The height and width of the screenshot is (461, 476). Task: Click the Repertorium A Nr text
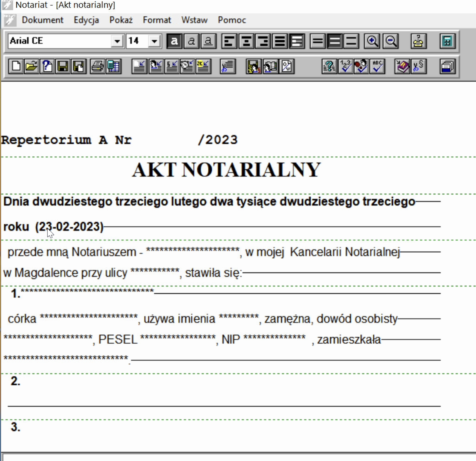point(66,140)
